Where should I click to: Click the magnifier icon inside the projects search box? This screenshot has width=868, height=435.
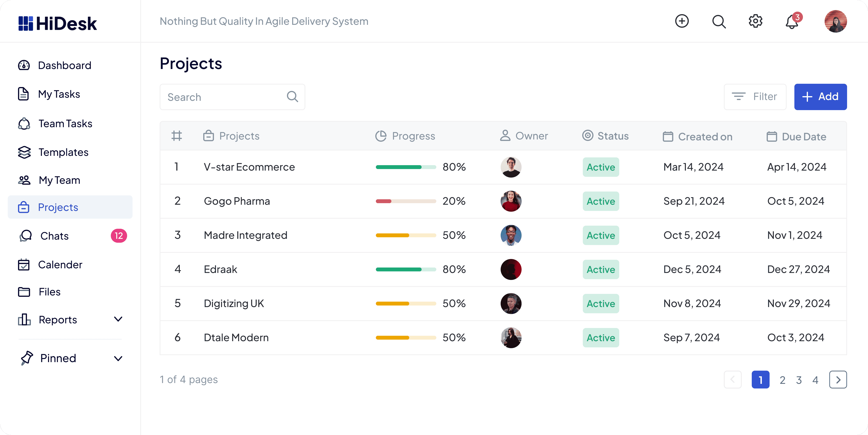292,97
